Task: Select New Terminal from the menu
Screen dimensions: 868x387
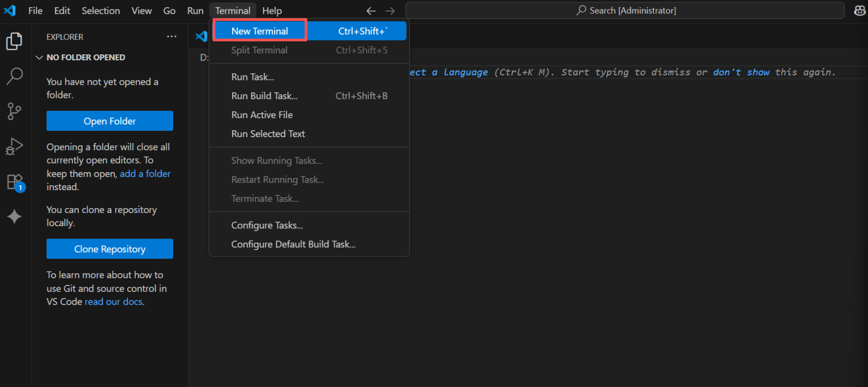Action: (260, 31)
